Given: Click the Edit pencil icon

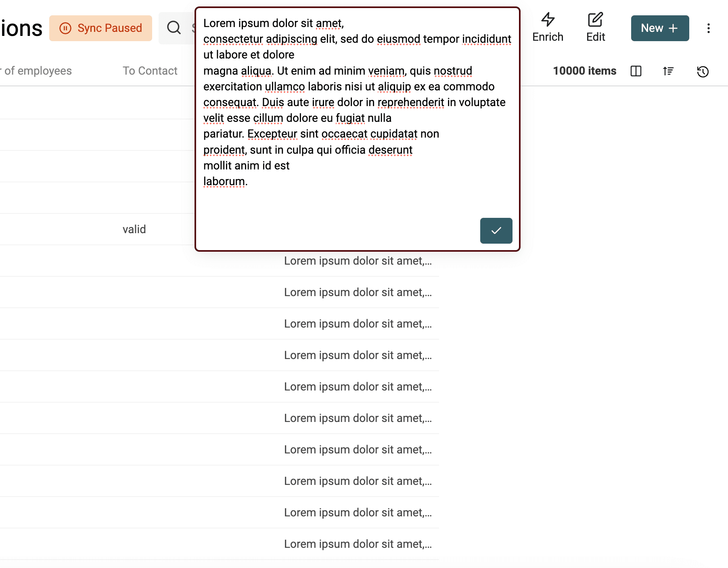Looking at the screenshot, I should 595,19.
